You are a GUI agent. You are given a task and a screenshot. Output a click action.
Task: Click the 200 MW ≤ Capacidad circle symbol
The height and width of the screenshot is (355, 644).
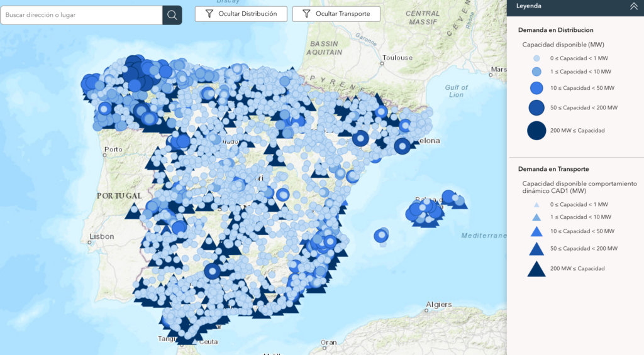point(536,130)
